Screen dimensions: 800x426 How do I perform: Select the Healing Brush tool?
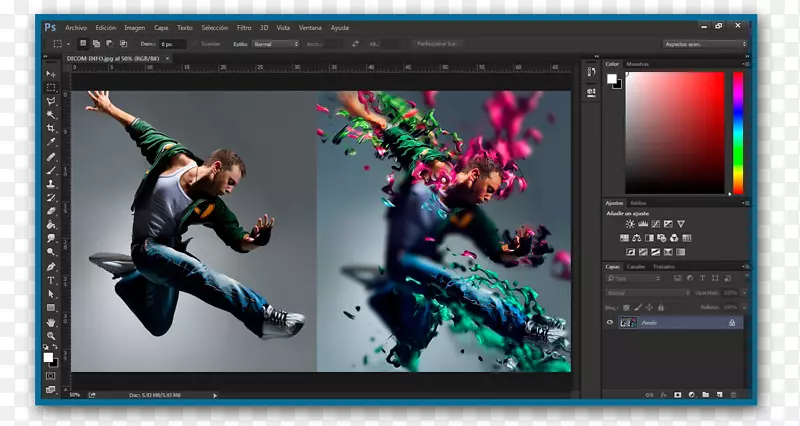(51, 157)
